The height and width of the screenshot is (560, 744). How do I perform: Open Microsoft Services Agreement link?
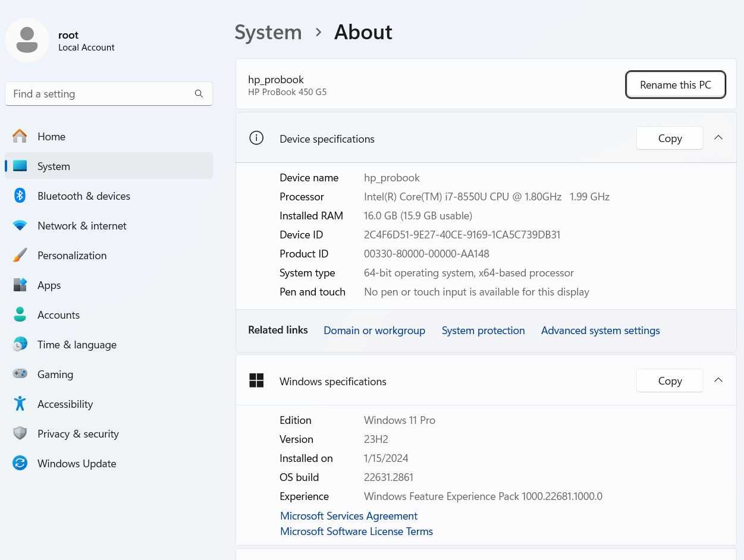click(x=349, y=516)
